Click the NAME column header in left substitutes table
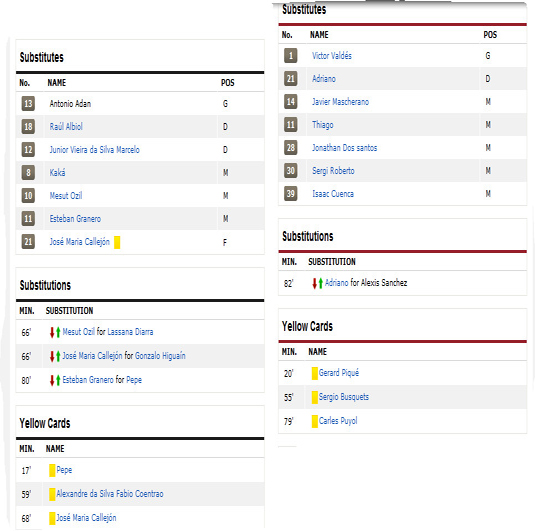Viewport: 535px width, 531px height. point(57,83)
